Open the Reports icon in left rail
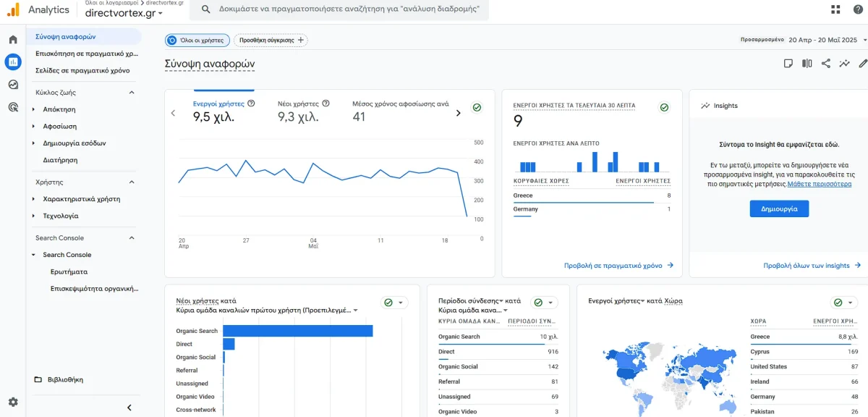The height and width of the screenshot is (417, 868). click(13, 62)
